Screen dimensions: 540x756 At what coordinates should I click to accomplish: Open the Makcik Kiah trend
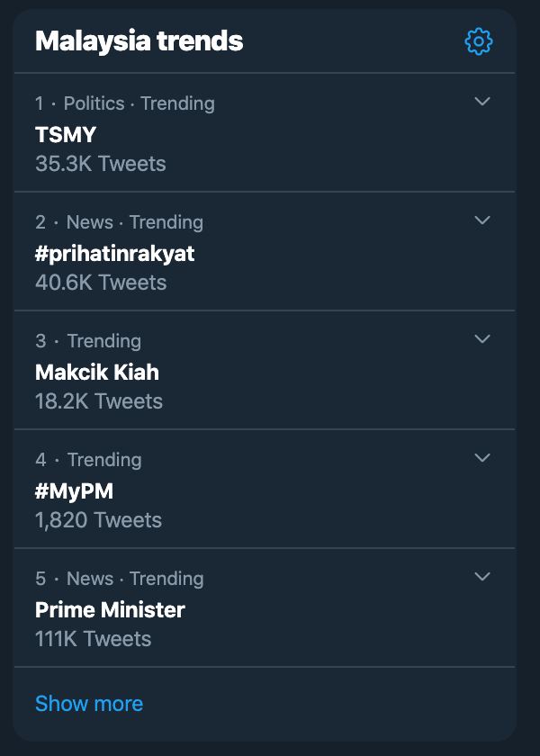click(x=94, y=372)
